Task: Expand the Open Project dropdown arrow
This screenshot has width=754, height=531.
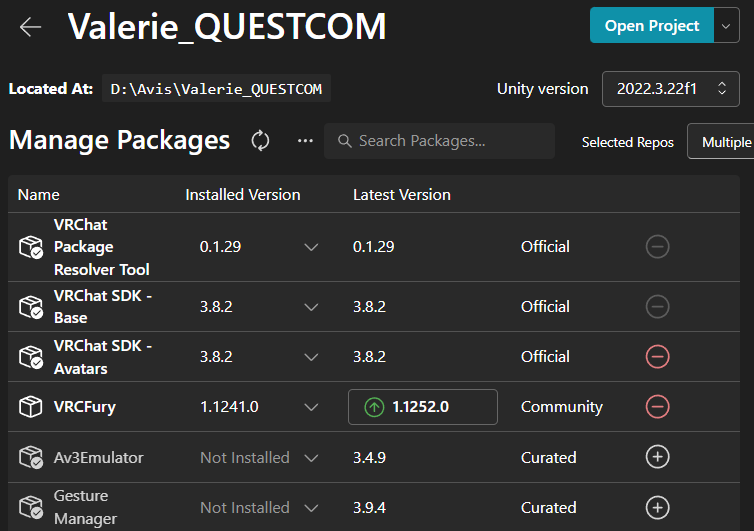Action: pyautogui.click(x=727, y=26)
